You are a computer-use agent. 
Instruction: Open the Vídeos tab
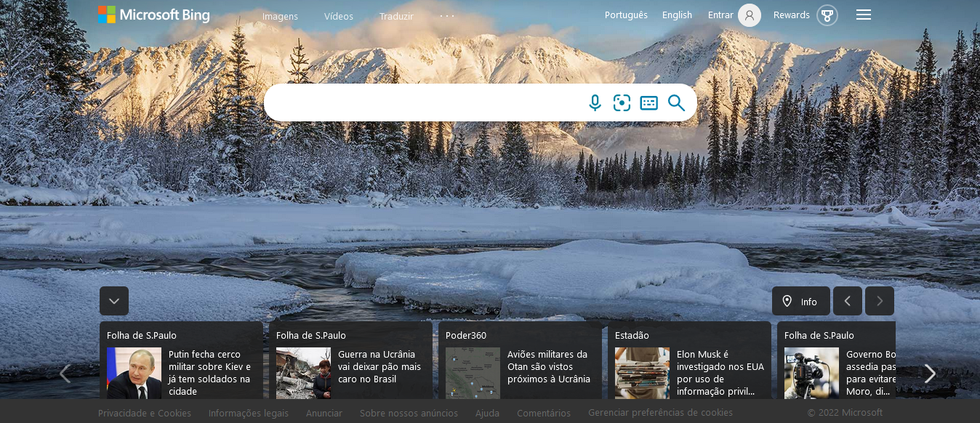click(338, 16)
